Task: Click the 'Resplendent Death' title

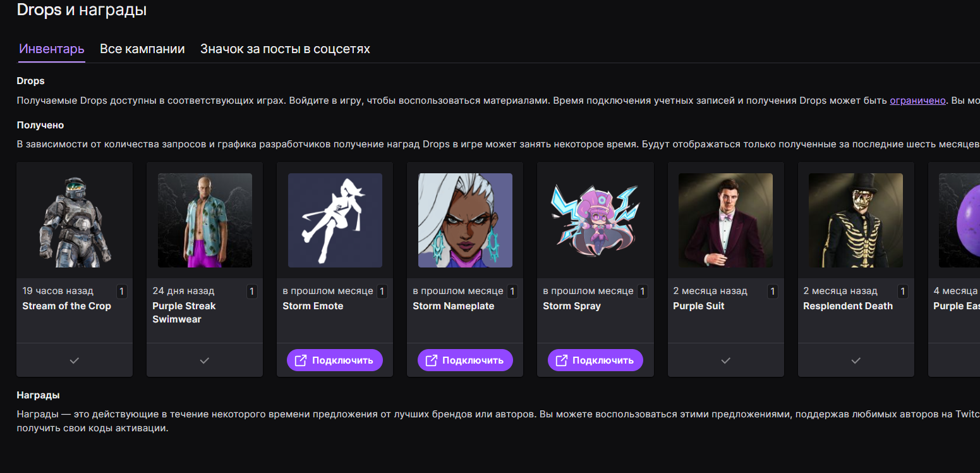Action: coord(848,306)
